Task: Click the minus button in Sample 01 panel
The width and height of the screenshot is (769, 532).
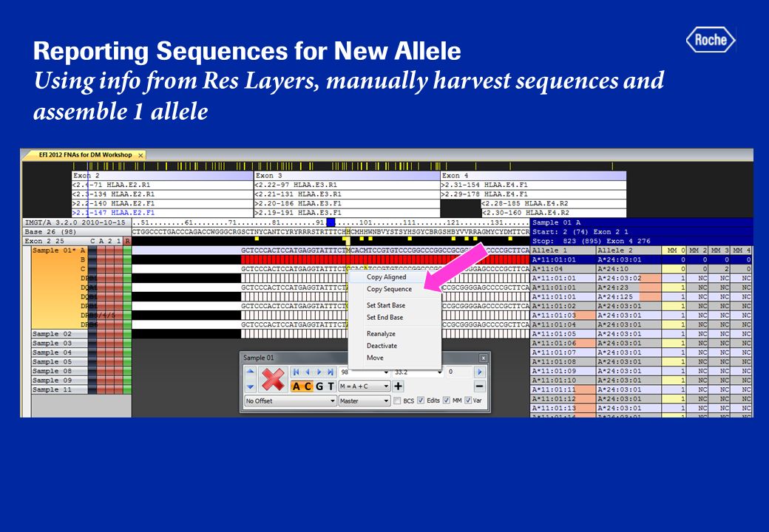Action: pos(480,386)
